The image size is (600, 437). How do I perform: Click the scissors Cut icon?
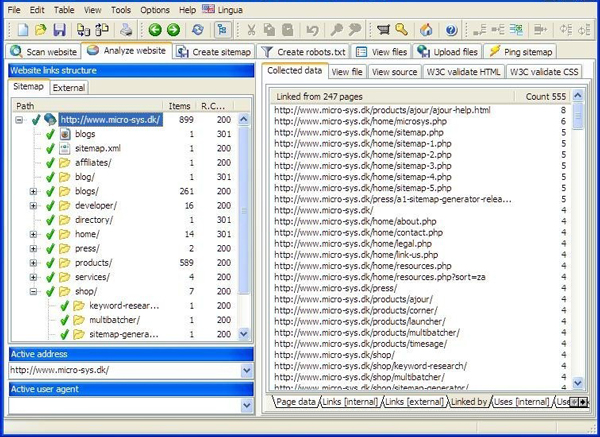coord(251,30)
